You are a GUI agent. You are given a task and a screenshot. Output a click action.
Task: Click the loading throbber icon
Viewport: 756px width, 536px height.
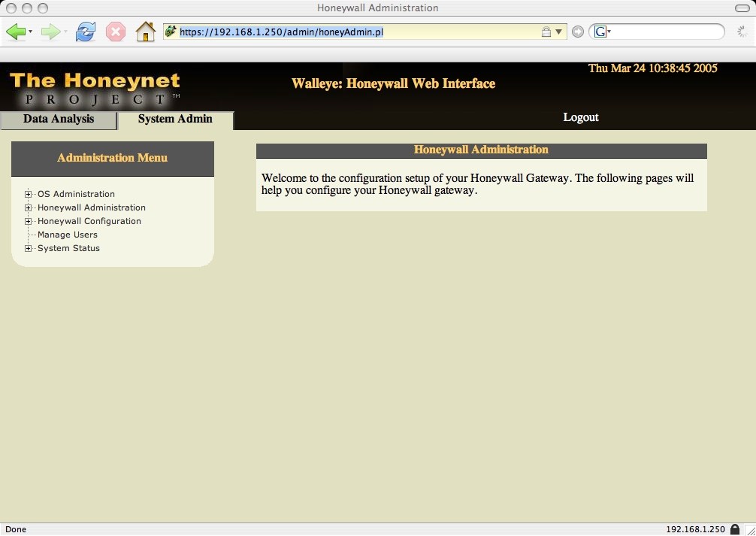tap(742, 32)
